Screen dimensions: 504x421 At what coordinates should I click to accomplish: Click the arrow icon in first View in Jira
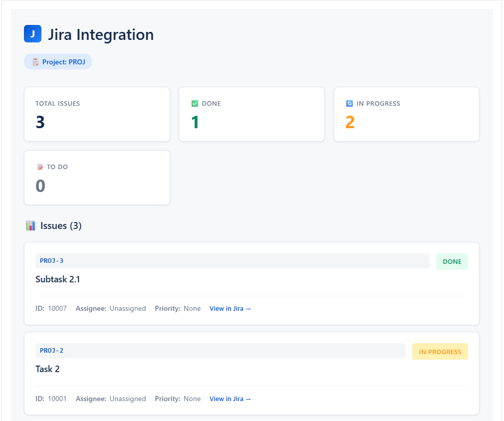[248, 308]
